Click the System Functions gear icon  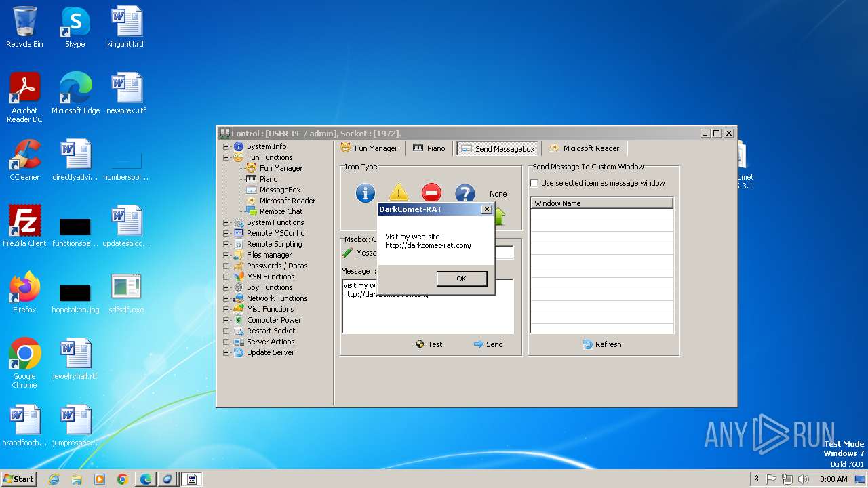tap(239, 222)
